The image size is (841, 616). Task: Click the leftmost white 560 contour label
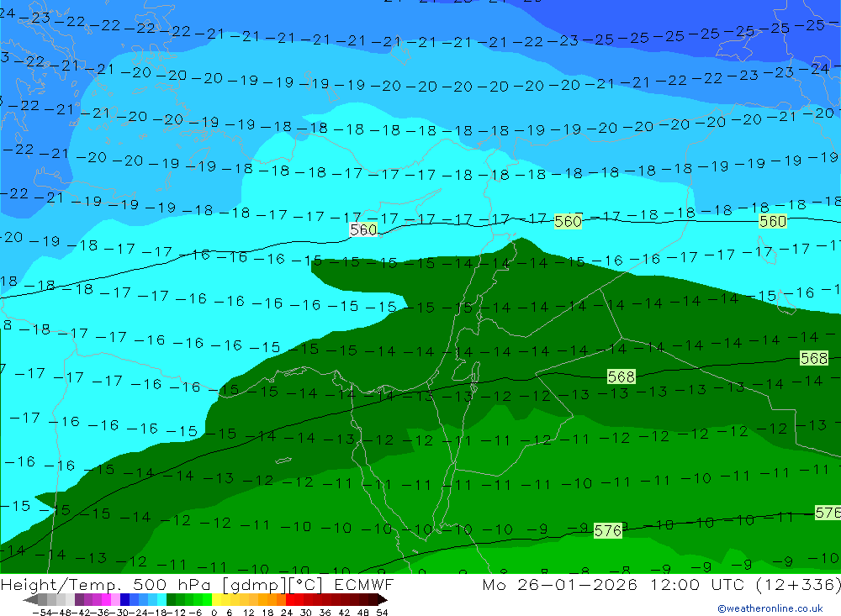coord(363,230)
